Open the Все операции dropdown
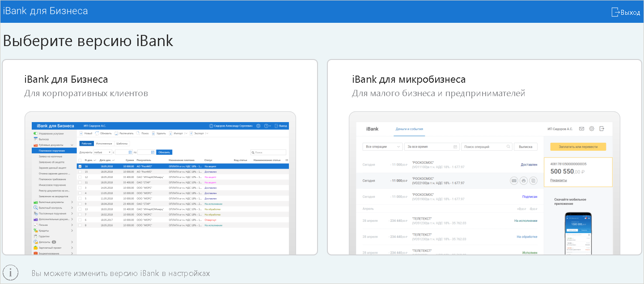Viewport: 644px width, 284px height. (x=383, y=147)
